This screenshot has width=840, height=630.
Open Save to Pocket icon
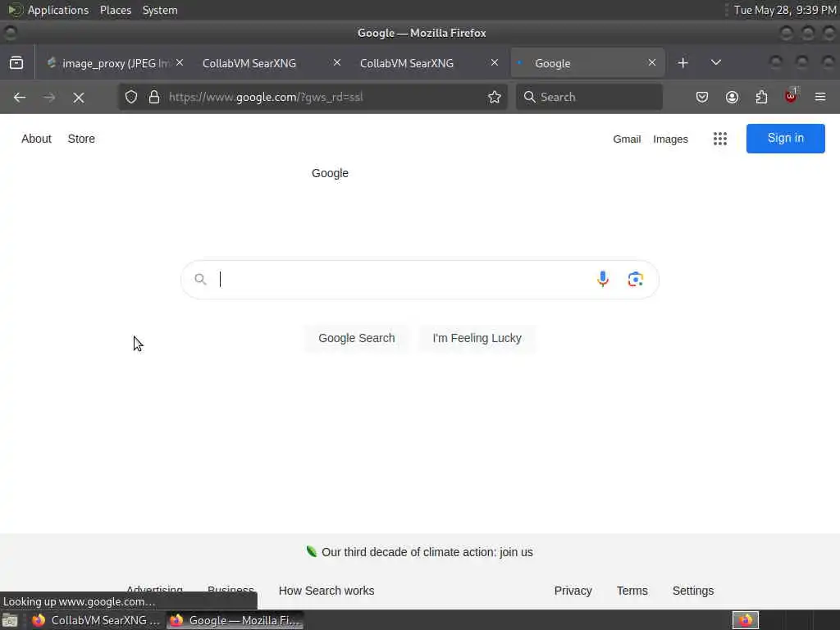[x=702, y=97]
